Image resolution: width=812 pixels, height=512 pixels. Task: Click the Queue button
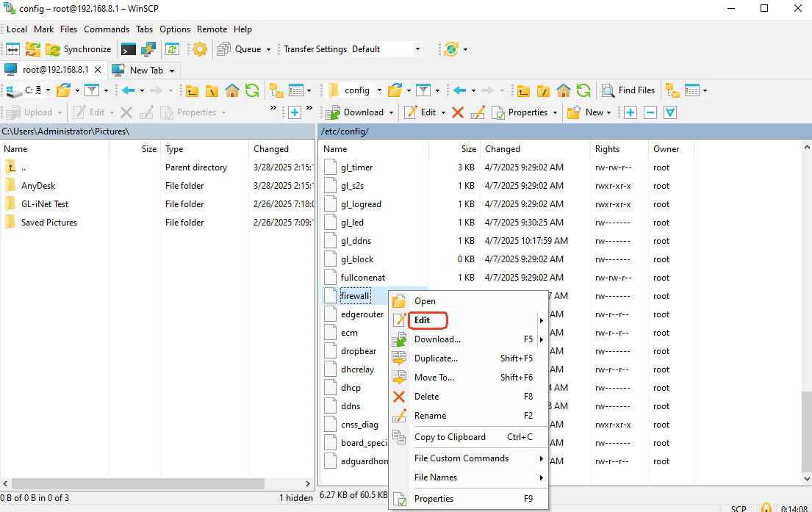pyautogui.click(x=240, y=49)
